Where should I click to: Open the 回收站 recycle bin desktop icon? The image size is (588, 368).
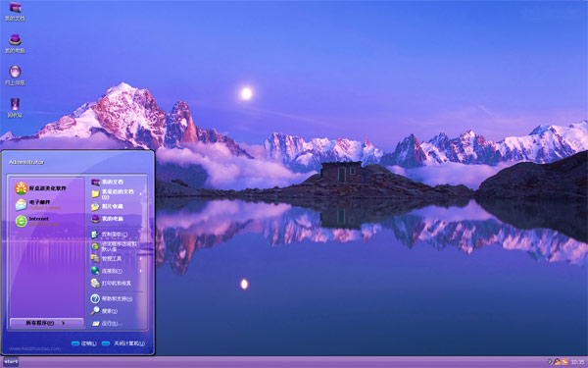(15, 108)
